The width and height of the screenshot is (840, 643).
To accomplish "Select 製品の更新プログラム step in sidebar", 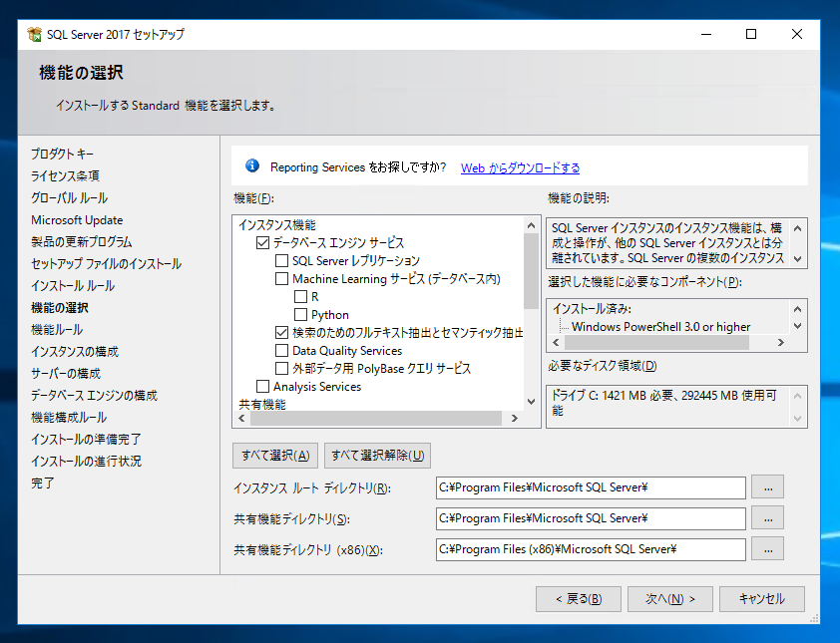I will (82, 242).
